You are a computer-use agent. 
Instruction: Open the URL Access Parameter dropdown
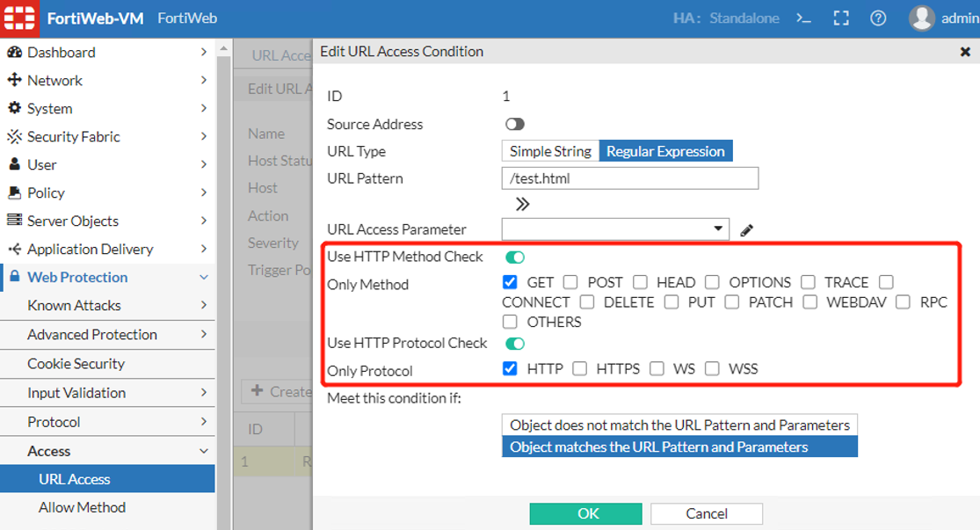615,229
